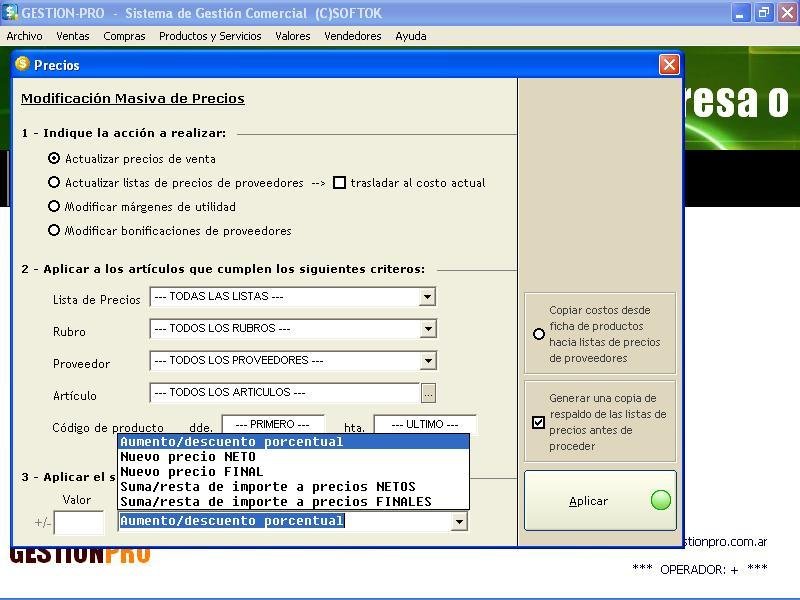Select 'Modificar bonificaciones de proveedores' option

pos(54,230)
